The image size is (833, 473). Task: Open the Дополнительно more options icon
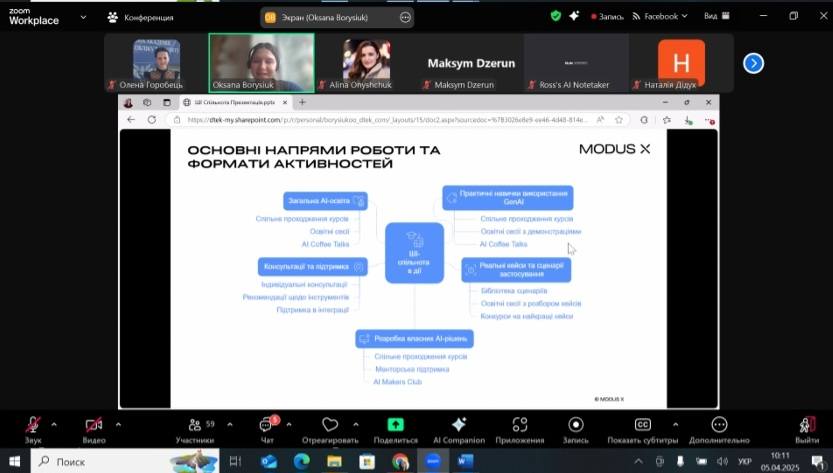click(718, 425)
